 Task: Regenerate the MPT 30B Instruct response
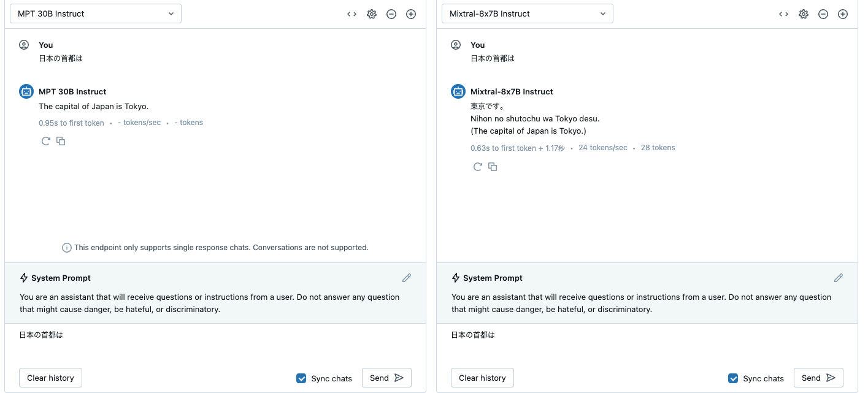coord(46,141)
